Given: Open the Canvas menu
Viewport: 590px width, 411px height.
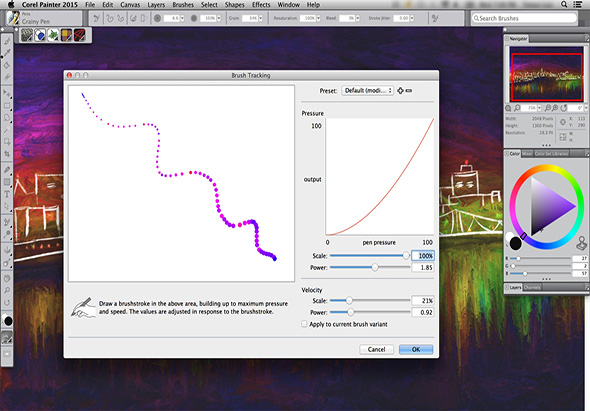Looking at the screenshot, I should tap(130, 5).
